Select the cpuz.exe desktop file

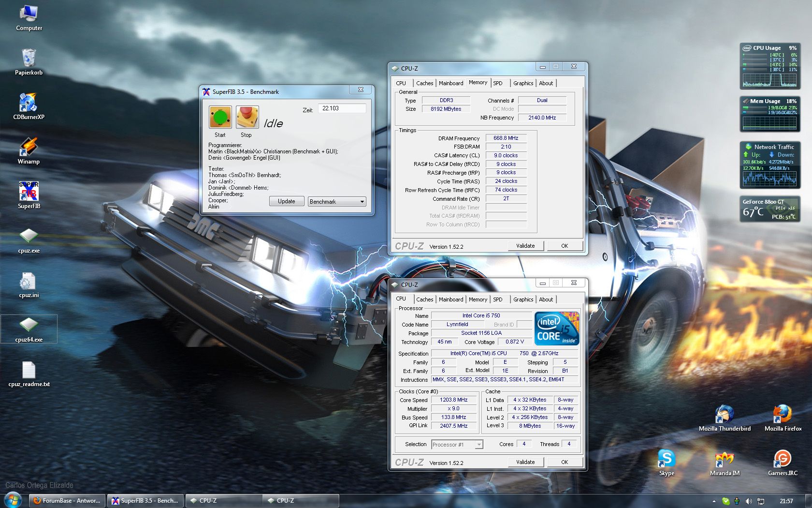pyautogui.click(x=29, y=240)
